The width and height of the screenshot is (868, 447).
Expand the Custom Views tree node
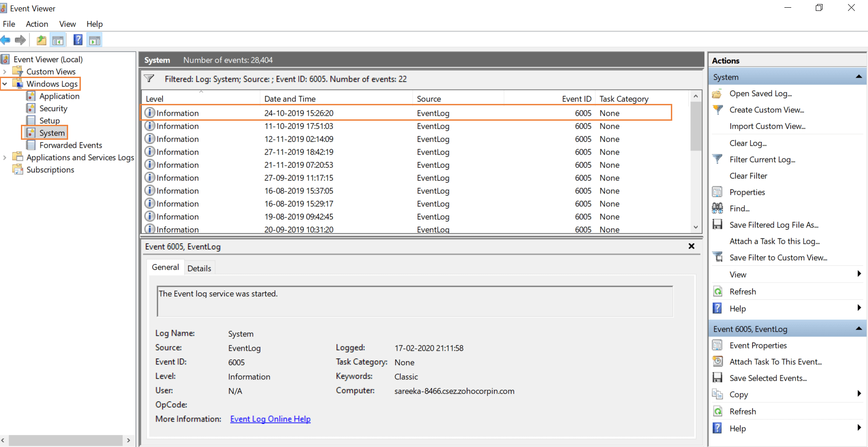tap(5, 71)
